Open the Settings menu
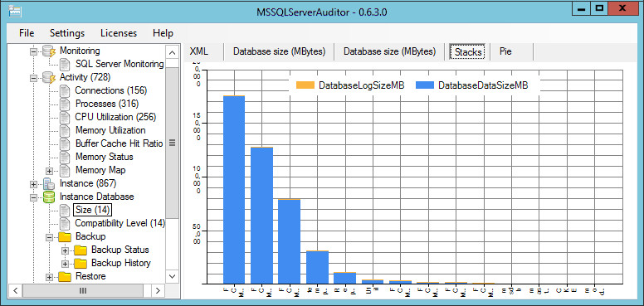644x306 pixels. pos(67,33)
